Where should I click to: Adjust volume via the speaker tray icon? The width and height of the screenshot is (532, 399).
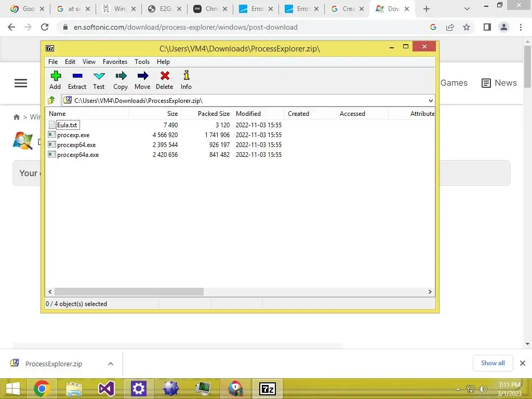click(x=483, y=389)
